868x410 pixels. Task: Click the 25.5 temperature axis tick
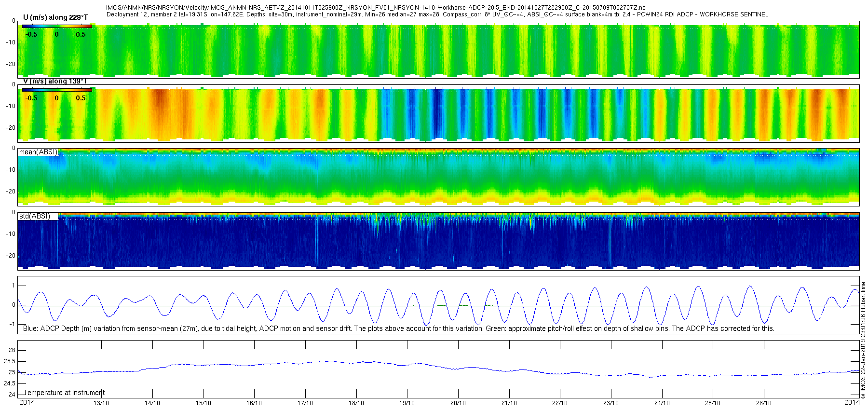[x=9, y=361]
